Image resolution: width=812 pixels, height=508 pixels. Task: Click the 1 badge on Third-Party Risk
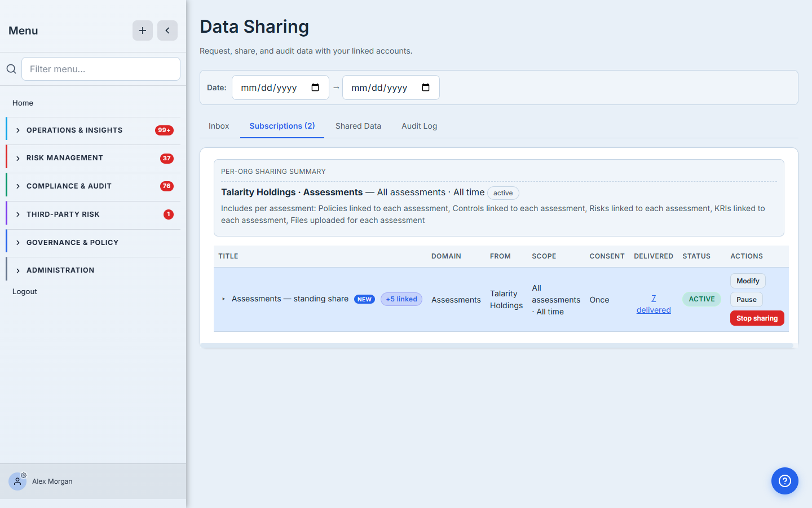pyautogui.click(x=169, y=214)
